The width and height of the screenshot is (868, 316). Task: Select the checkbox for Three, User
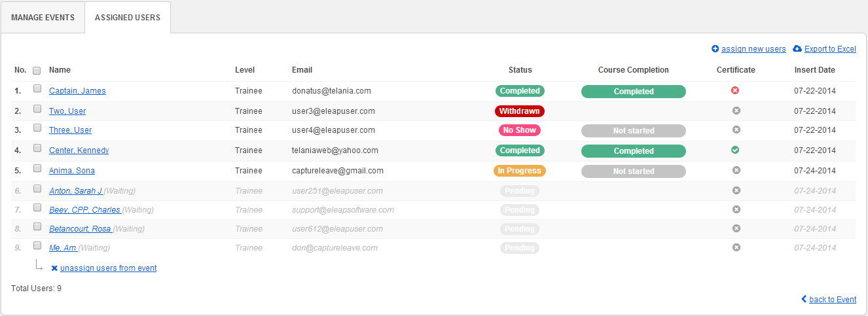(x=37, y=128)
